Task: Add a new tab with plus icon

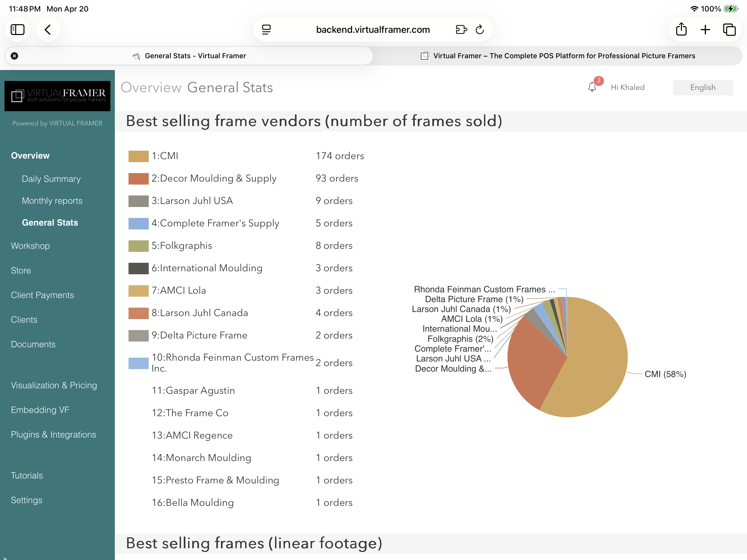Action: [x=705, y=30]
